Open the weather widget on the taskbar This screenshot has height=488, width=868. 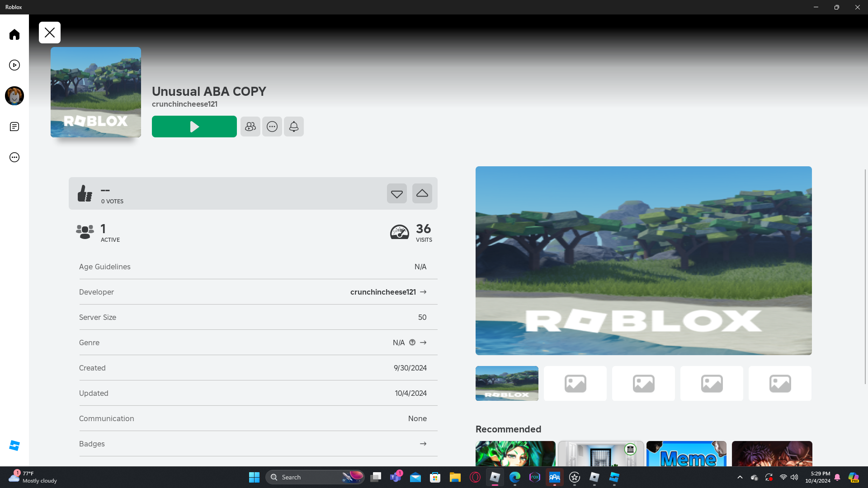33,477
